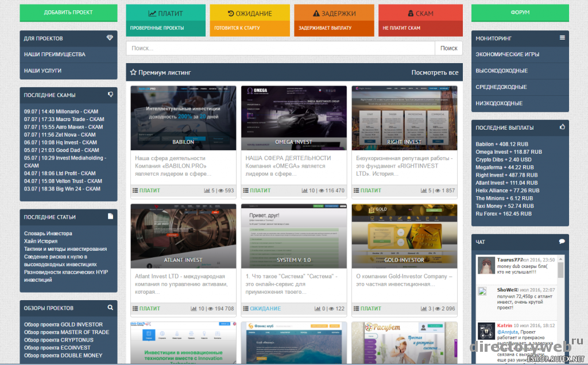This screenshot has height=365, width=588.
Task: Click Katrin's avatar in the chat
Action: [486, 331]
